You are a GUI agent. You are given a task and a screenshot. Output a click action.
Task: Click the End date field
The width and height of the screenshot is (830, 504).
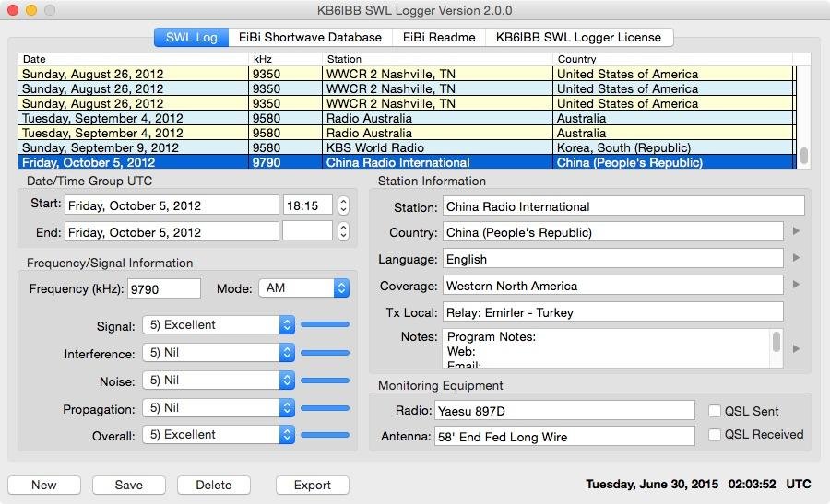[172, 231]
